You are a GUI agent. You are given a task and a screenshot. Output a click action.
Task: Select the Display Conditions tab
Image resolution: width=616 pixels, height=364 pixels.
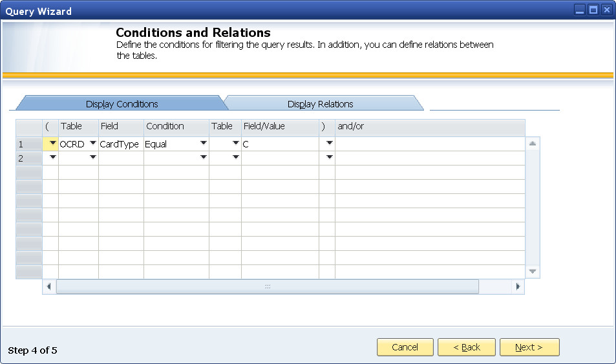(122, 104)
